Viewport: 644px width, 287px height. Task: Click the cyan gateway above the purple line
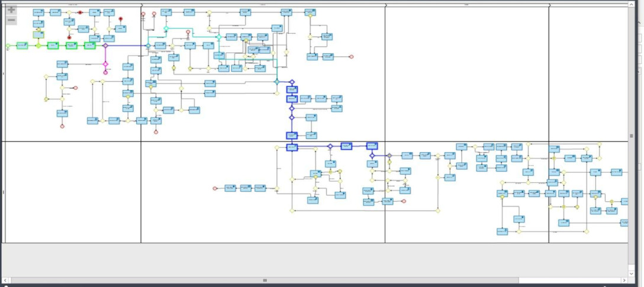pyautogui.click(x=166, y=28)
